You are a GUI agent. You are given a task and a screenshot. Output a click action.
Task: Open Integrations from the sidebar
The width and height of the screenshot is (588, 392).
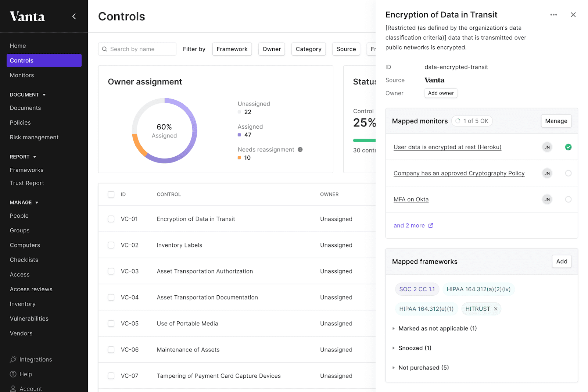coord(35,359)
